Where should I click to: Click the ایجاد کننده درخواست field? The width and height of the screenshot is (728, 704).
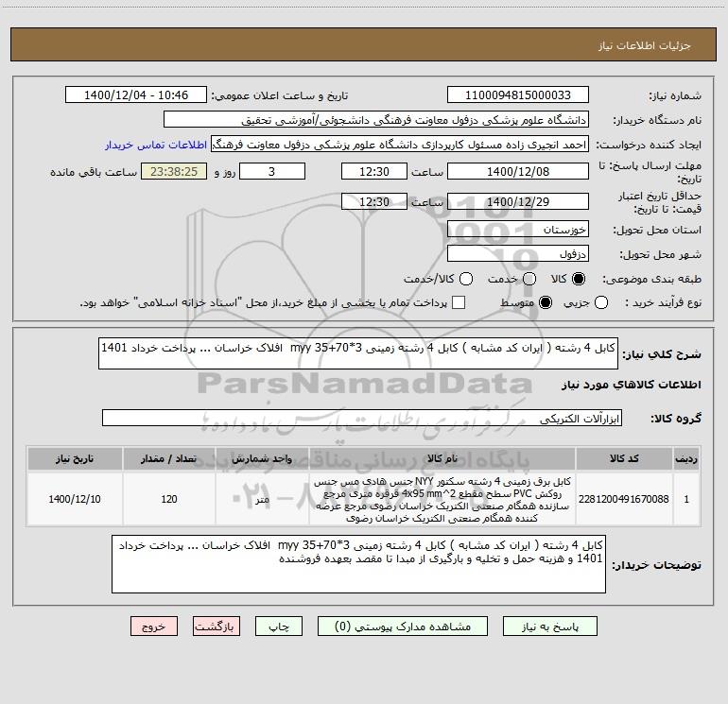tap(400, 145)
